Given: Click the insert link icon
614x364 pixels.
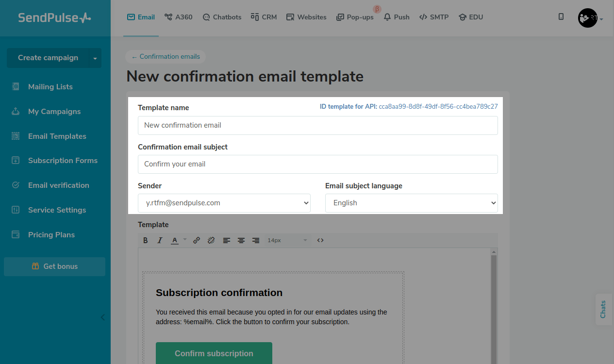Looking at the screenshot, I should tap(197, 240).
